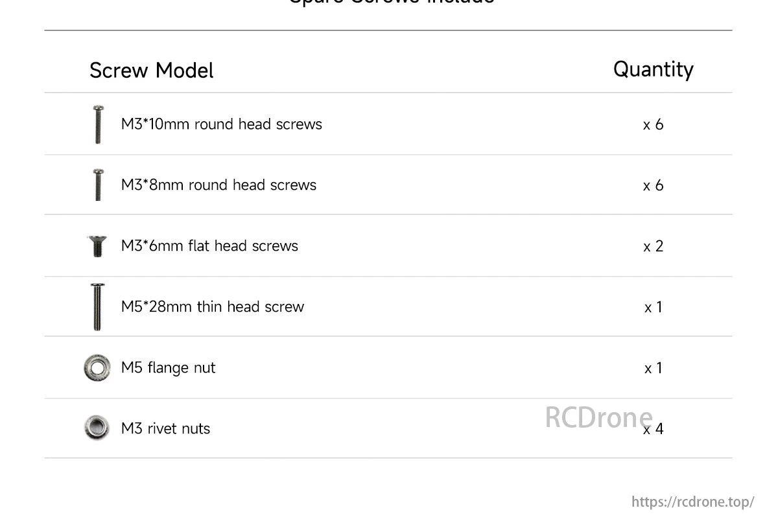
Task: Click the quantity for M3*10mm round head screws
Action: pos(653,124)
